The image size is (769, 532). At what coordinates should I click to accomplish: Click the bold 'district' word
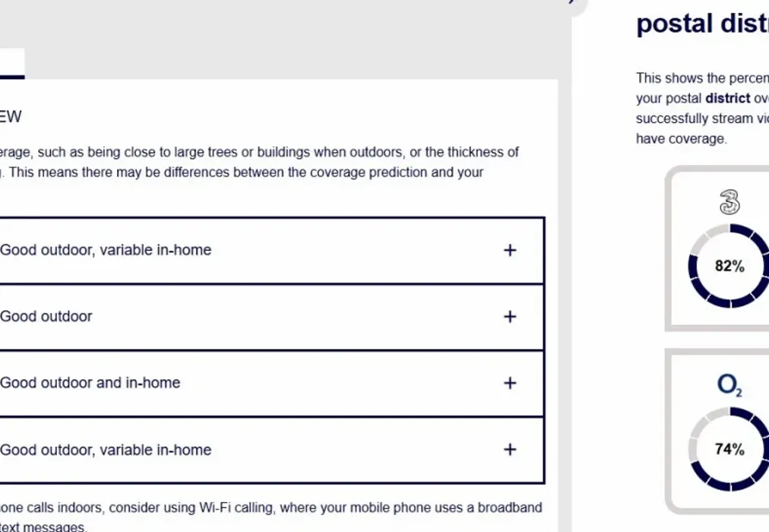pos(728,98)
